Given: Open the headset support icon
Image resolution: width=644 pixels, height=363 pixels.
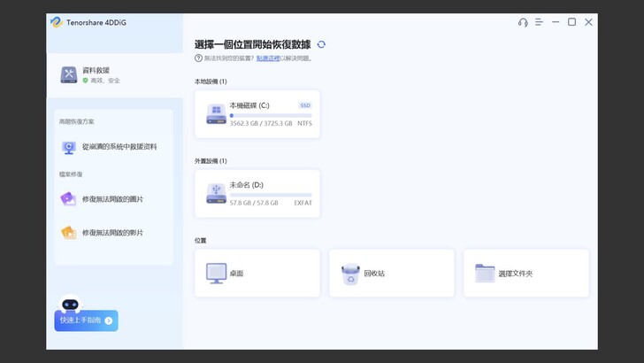Looking at the screenshot, I should click(x=523, y=22).
